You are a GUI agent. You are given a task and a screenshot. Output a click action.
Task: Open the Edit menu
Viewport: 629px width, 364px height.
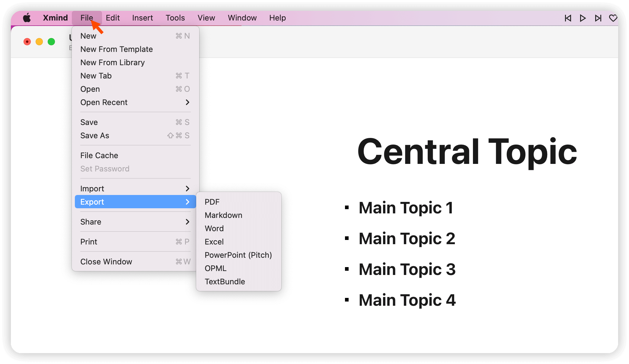[x=113, y=18]
